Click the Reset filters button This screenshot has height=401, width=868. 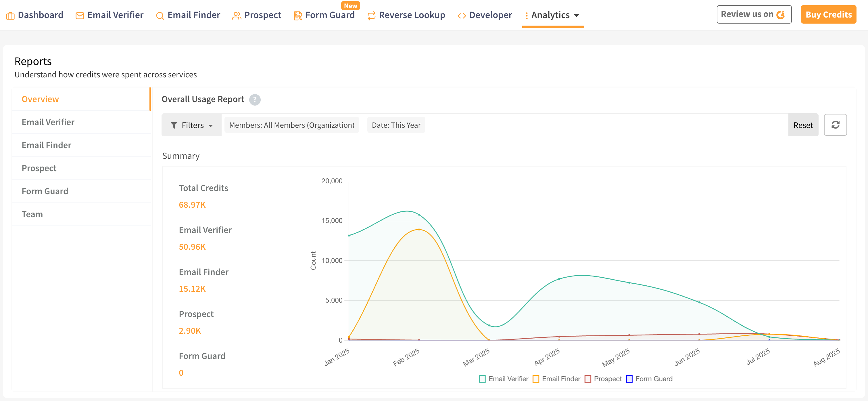point(803,125)
